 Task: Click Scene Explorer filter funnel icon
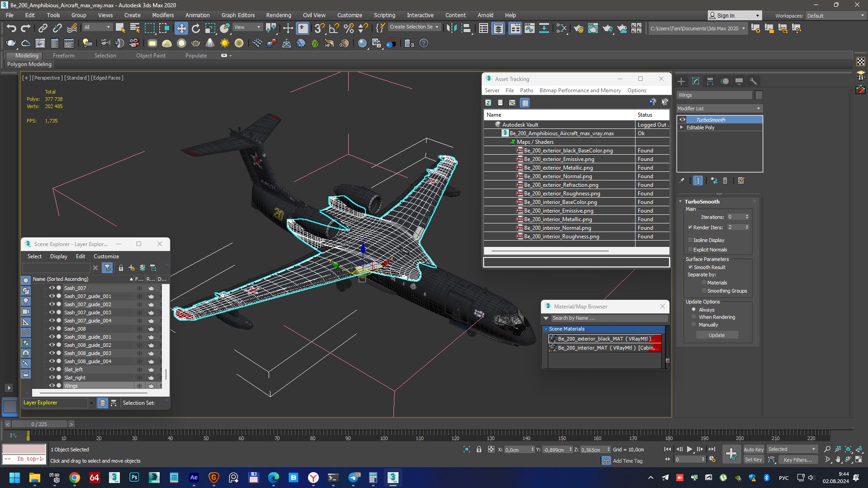click(x=107, y=268)
